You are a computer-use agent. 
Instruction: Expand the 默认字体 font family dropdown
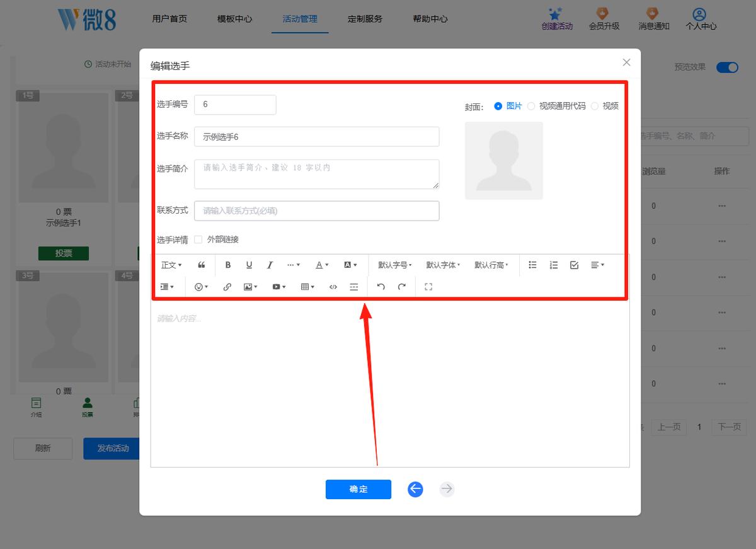pyautogui.click(x=443, y=265)
